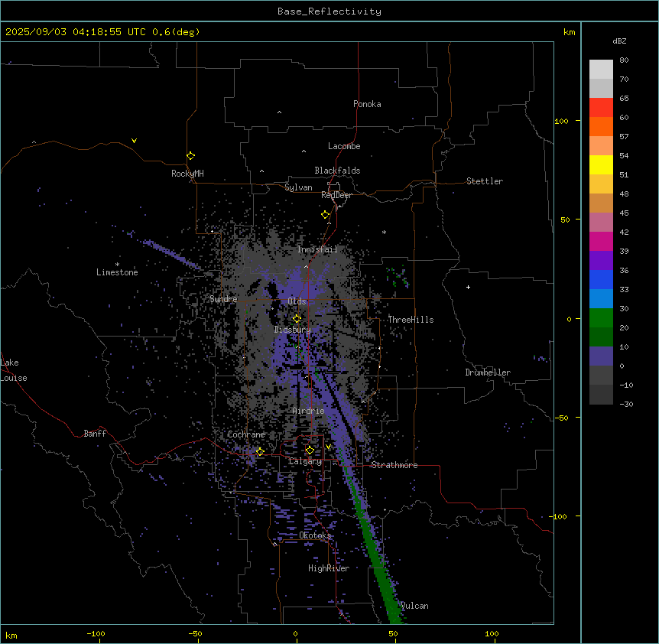Viewport: 659px width, 644px height.
Task: Click the ThreeHills label
Action: point(411,320)
